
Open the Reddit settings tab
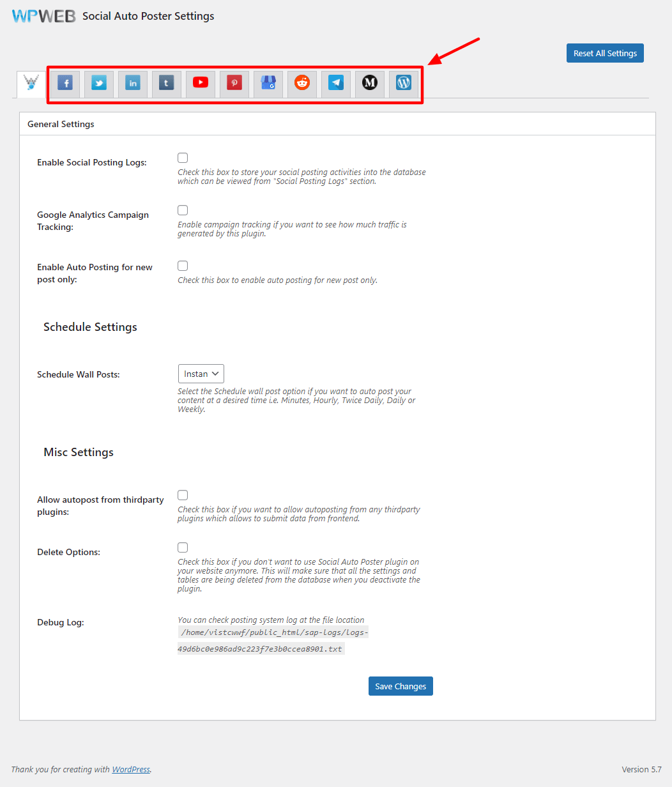(x=302, y=83)
